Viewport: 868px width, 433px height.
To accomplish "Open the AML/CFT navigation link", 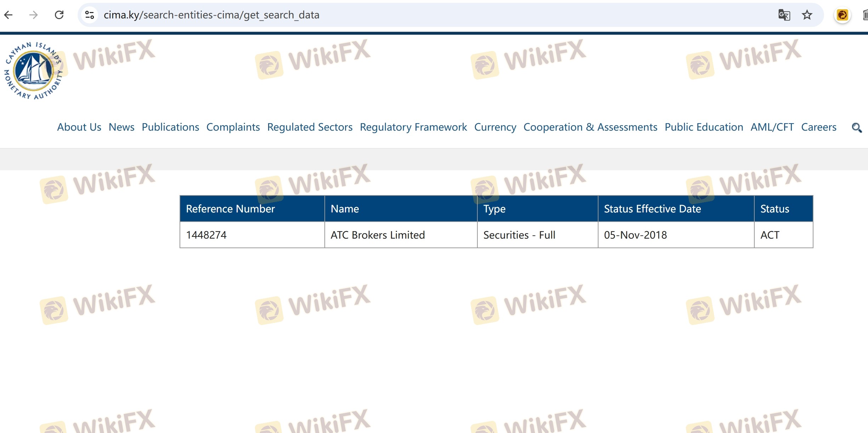I will 772,127.
